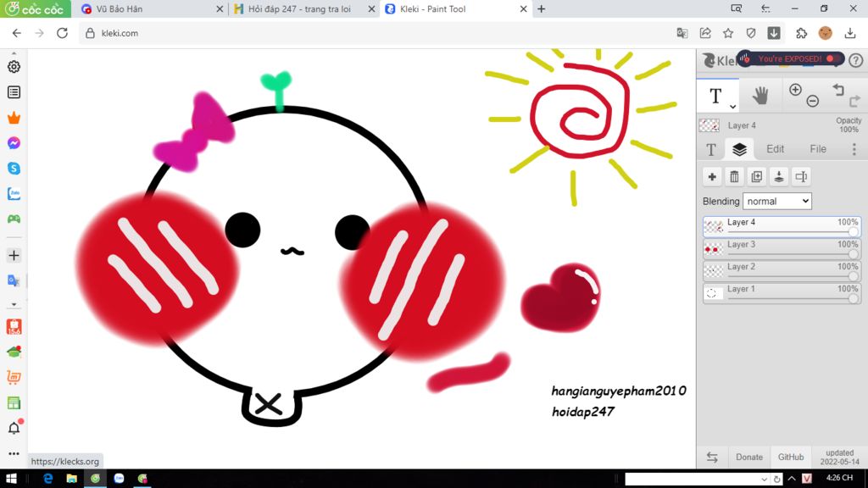This screenshot has height=488, width=868.
Task: Rename the layer with the rename icon
Action: point(801,177)
